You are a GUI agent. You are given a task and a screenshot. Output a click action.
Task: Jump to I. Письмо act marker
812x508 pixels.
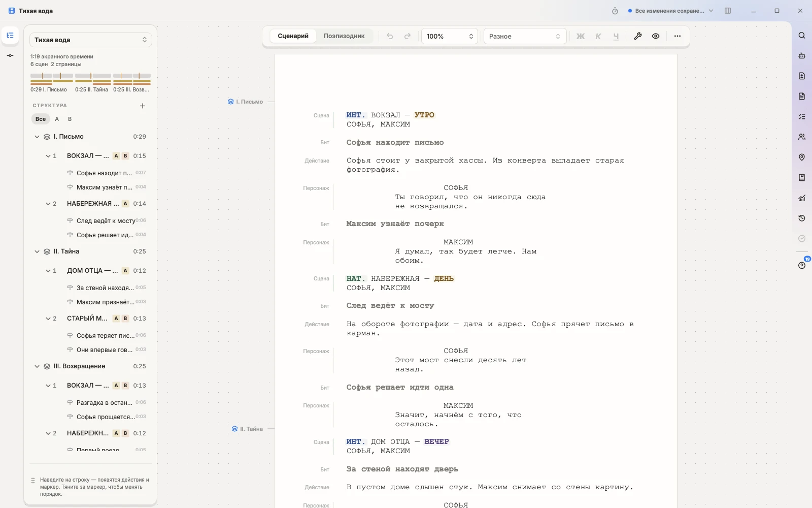click(x=245, y=102)
